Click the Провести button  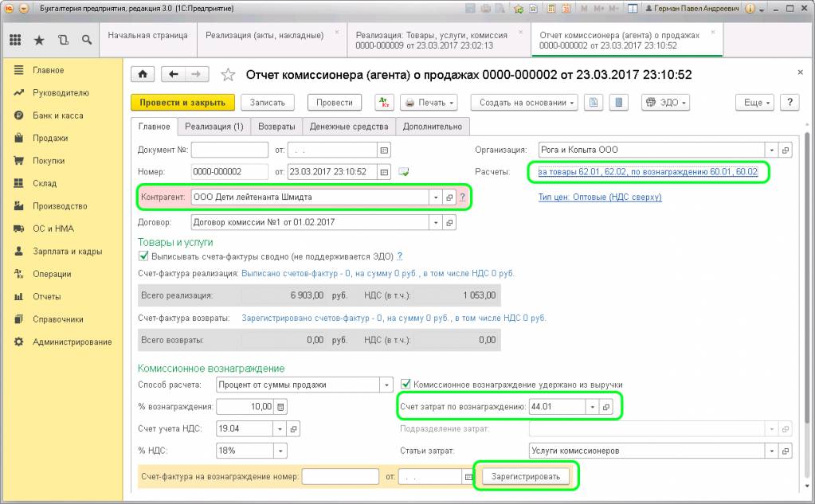click(x=335, y=103)
